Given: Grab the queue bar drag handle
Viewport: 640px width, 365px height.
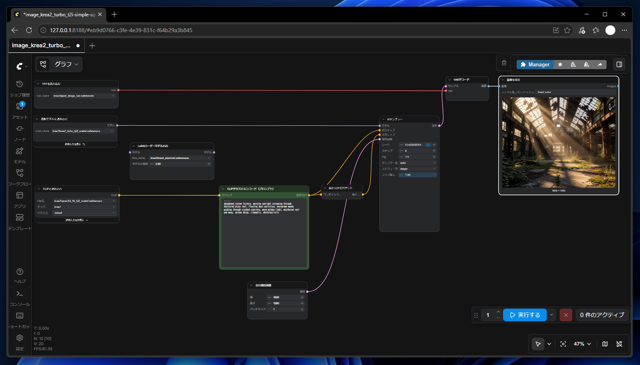Looking at the screenshot, I should click(476, 315).
